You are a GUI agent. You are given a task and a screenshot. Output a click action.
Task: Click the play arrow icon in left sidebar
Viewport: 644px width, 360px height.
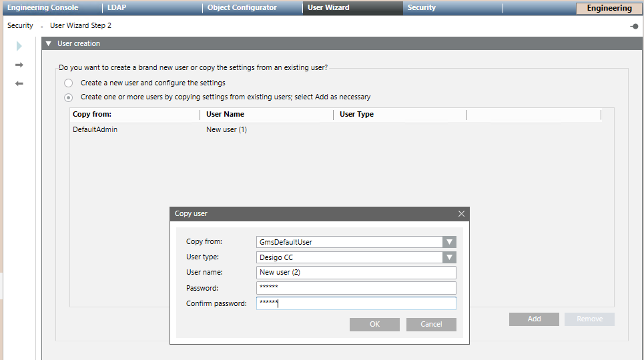(x=19, y=46)
